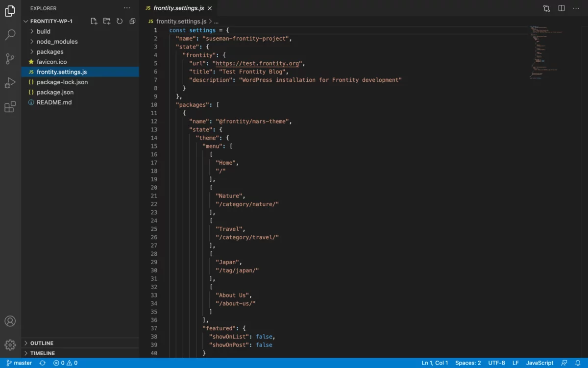The width and height of the screenshot is (588, 368).
Task: Open the Source Control view
Action: click(x=10, y=59)
